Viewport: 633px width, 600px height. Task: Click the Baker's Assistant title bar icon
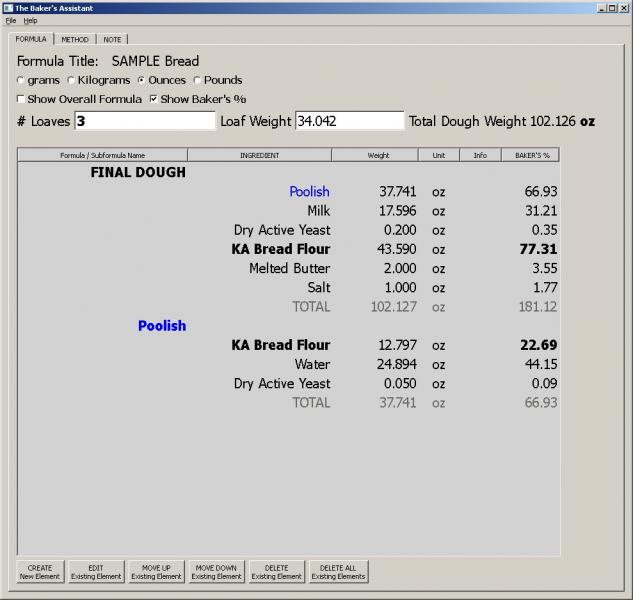[7, 7]
